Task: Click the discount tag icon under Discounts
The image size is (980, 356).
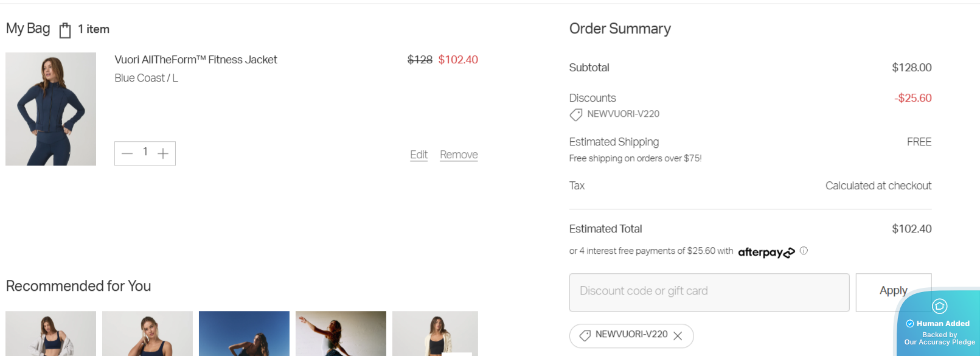Action: point(575,114)
